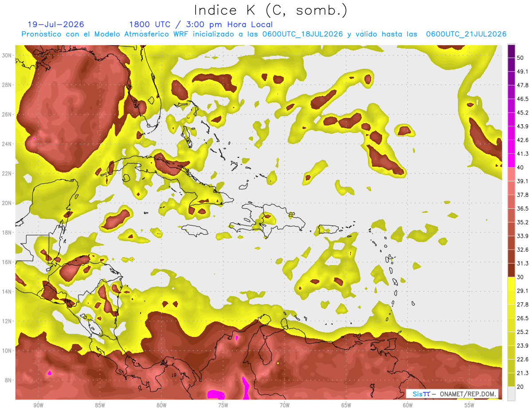Click the colorbar label '22.6'
Screen dimensions: 532x411
coord(522,359)
